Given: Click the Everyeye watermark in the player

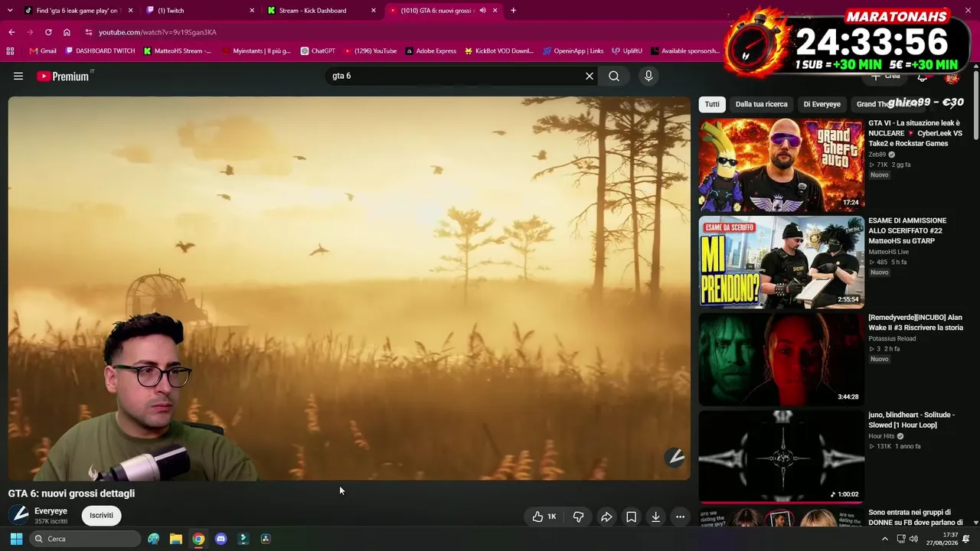Looking at the screenshot, I should tap(675, 458).
